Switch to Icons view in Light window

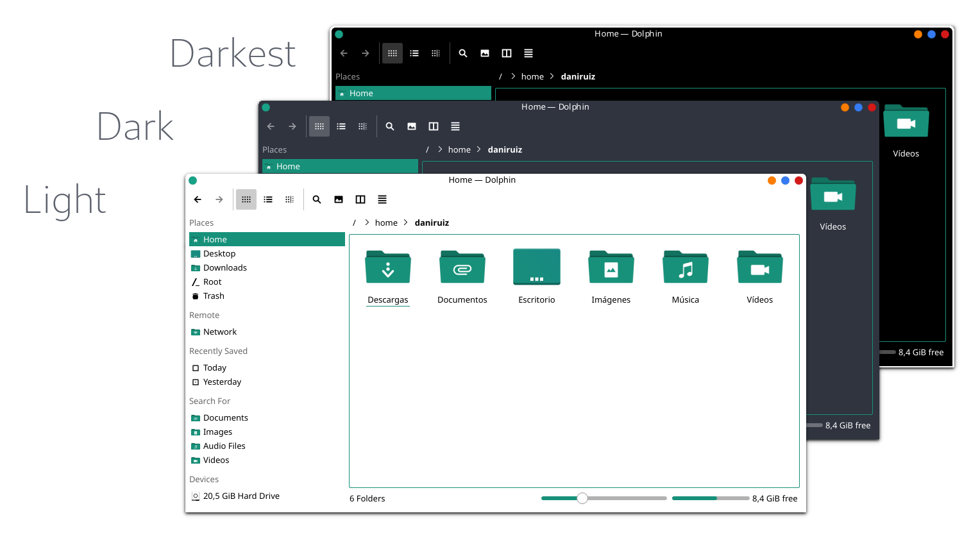click(246, 199)
